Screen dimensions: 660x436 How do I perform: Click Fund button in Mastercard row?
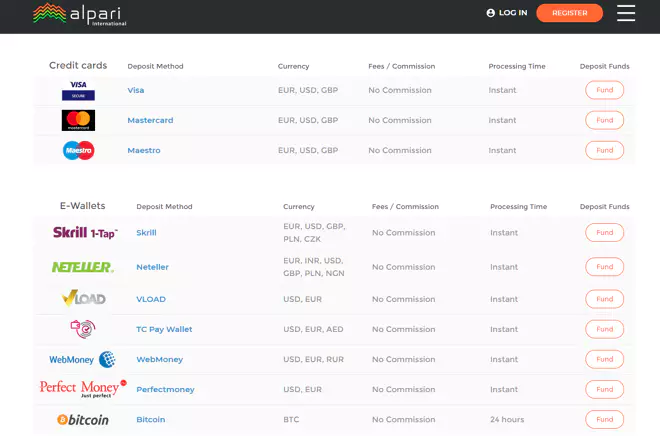coord(604,120)
